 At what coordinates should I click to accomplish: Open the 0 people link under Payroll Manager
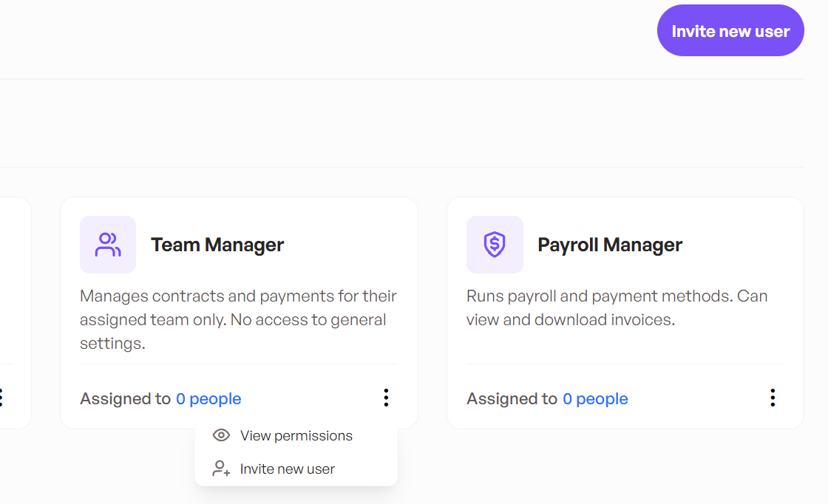[595, 398]
